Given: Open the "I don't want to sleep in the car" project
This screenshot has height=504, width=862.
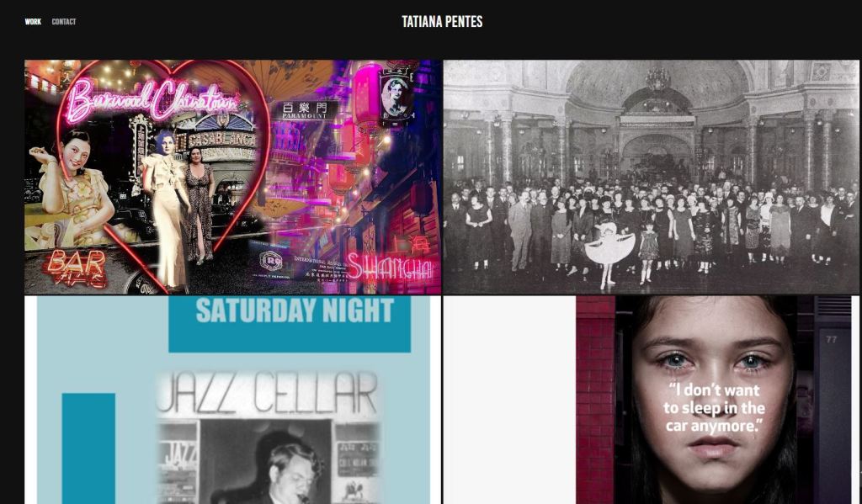Looking at the screenshot, I should pyautogui.click(x=651, y=401).
